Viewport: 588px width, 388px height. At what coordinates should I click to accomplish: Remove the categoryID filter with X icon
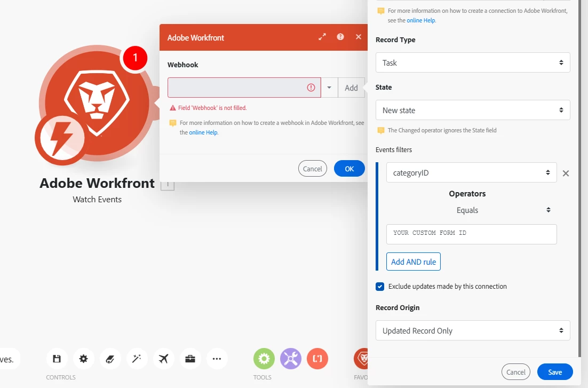(566, 173)
